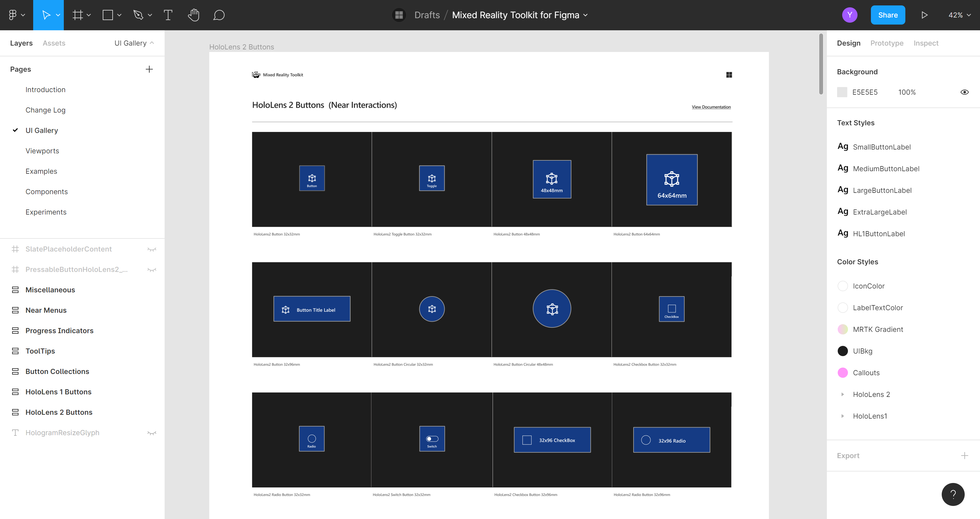This screenshot has width=980, height=519.
Task: Select the UIBkg black color swatch
Action: tap(843, 351)
